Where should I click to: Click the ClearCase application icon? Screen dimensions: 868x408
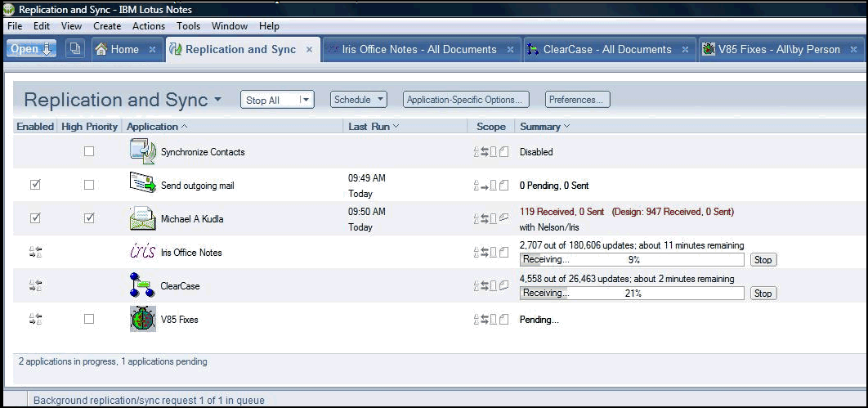141,285
